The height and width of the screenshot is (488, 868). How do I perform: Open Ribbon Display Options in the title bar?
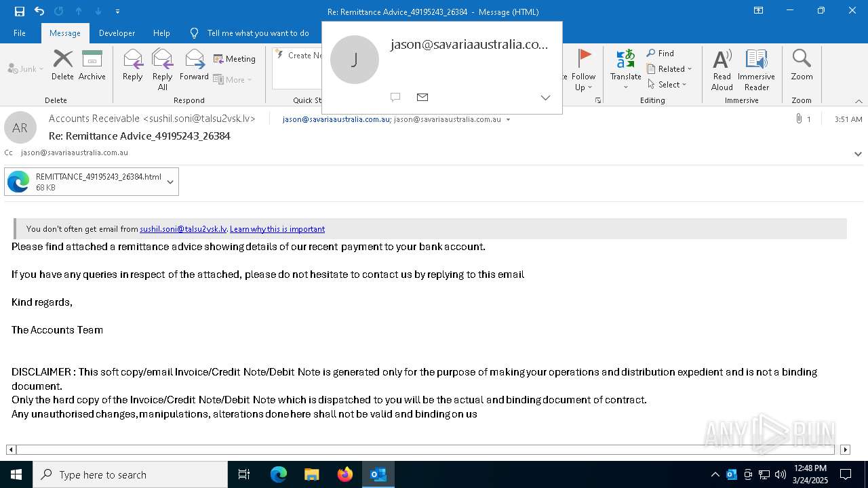pos(758,11)
